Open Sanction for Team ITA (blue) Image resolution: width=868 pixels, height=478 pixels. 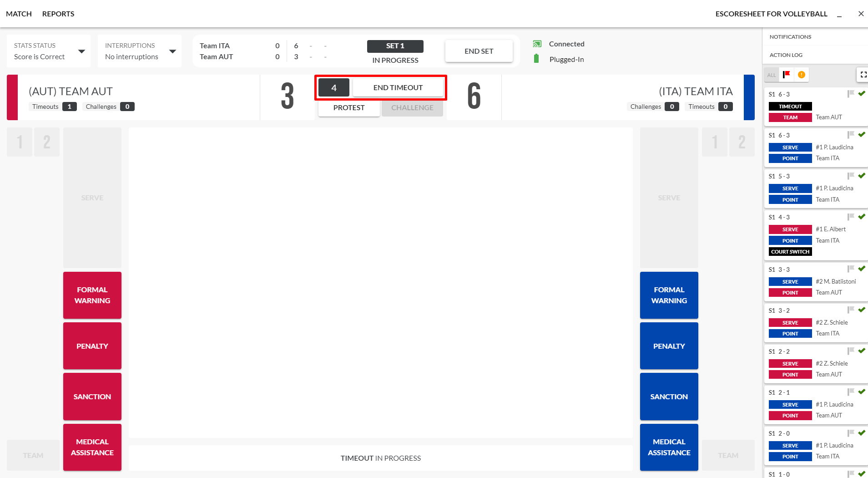coord(669,397)
